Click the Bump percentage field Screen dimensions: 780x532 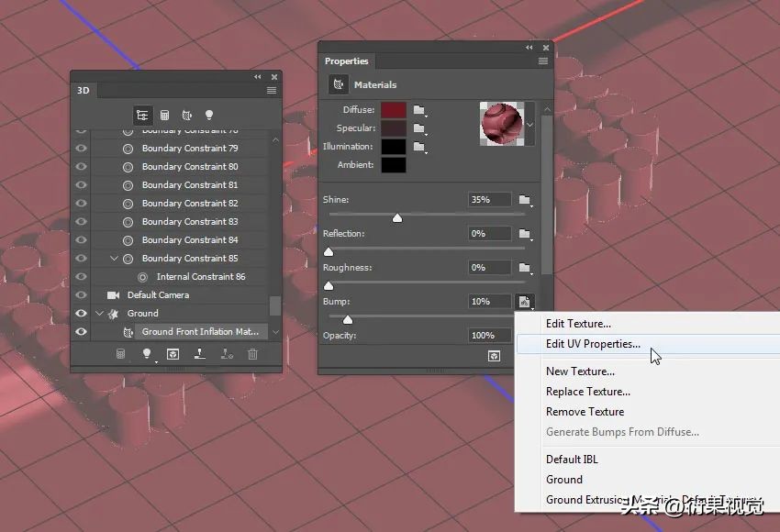[x=489, y=301]
